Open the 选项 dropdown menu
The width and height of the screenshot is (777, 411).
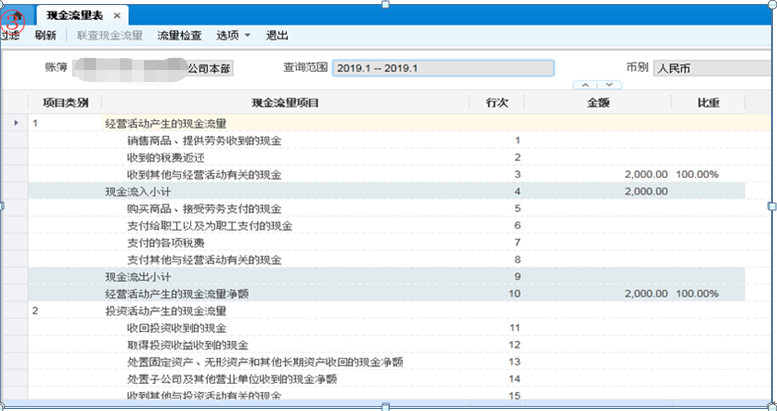point(233,36)
